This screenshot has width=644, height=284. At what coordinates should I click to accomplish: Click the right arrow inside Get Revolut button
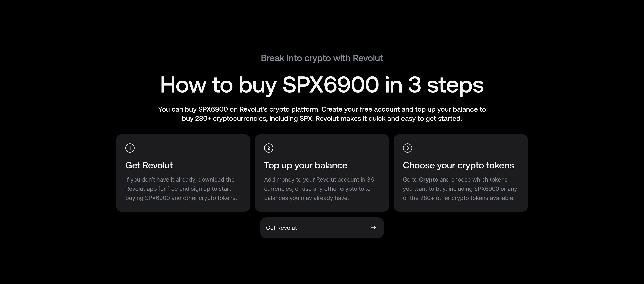[373, 228]
